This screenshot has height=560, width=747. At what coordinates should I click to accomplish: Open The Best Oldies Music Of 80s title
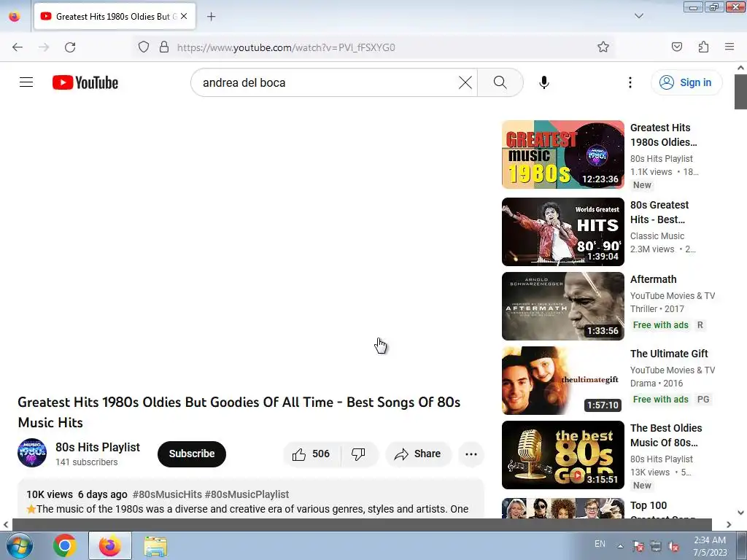click(666, 435)
